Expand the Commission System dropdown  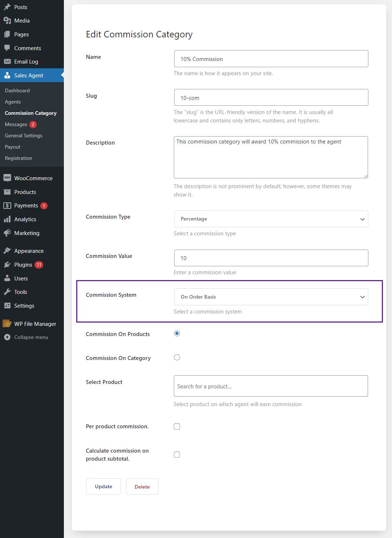(271, 297)
